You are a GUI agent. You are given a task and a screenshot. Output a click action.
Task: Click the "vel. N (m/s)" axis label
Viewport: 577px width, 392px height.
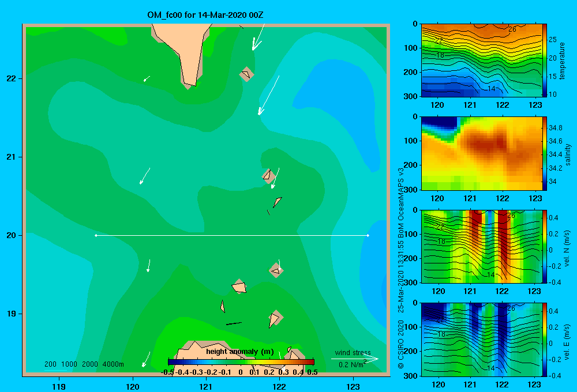click(567, 248)
